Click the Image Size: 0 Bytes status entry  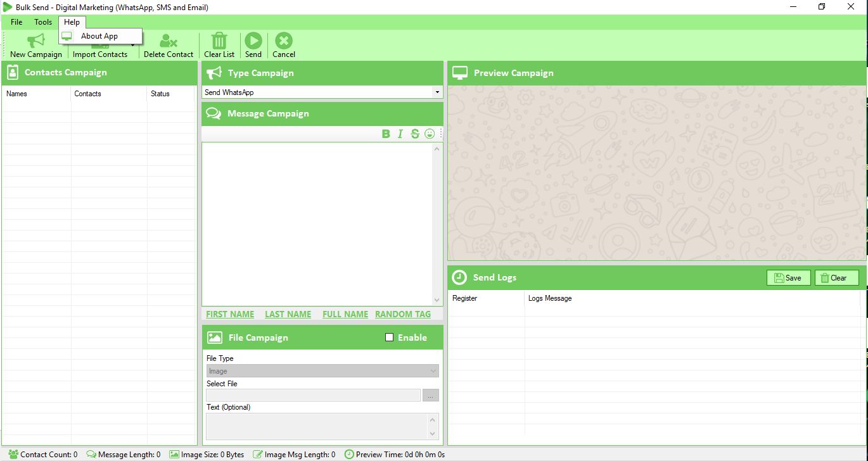pyautogui.click(x=207, y=455)
